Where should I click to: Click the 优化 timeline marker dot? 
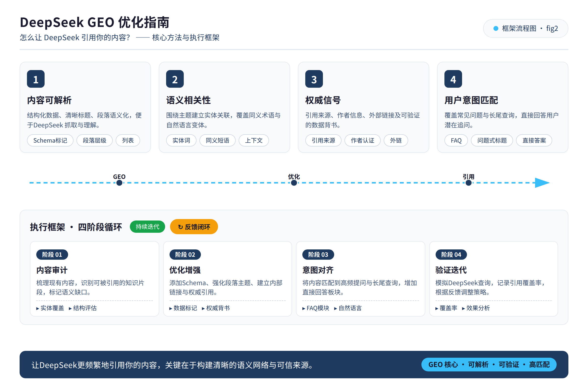tap(294, 183)
